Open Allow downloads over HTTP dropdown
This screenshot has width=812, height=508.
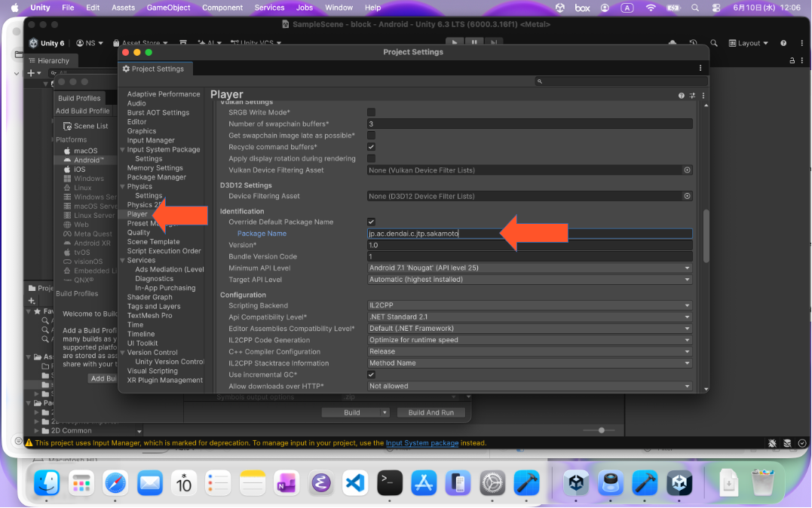coord(530,387)
